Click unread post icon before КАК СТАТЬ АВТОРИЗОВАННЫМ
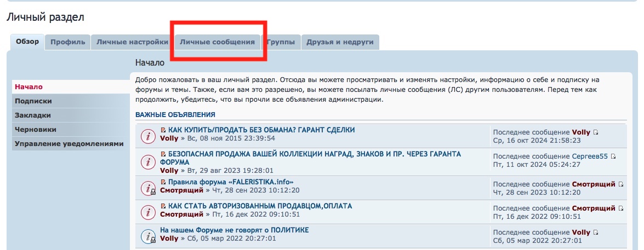 [163, 206]
